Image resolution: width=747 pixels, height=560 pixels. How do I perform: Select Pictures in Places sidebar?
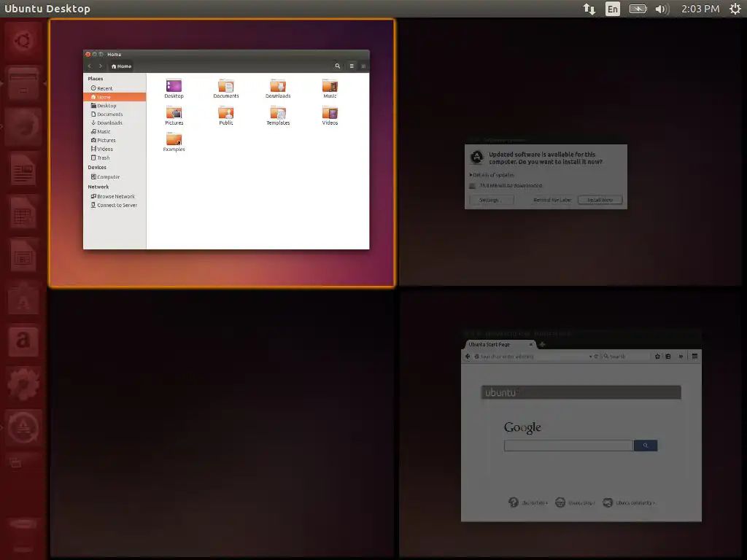(x=115, y=141)
